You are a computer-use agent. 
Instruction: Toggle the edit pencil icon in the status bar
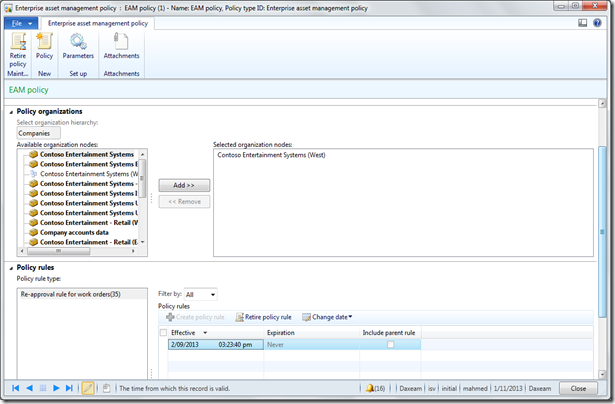(88, 388)
